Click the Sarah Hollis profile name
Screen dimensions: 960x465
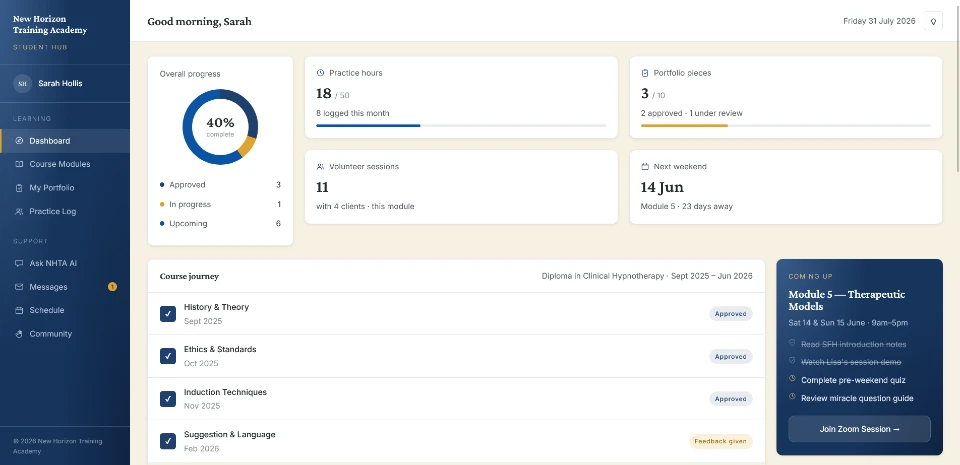coord(60,83)
